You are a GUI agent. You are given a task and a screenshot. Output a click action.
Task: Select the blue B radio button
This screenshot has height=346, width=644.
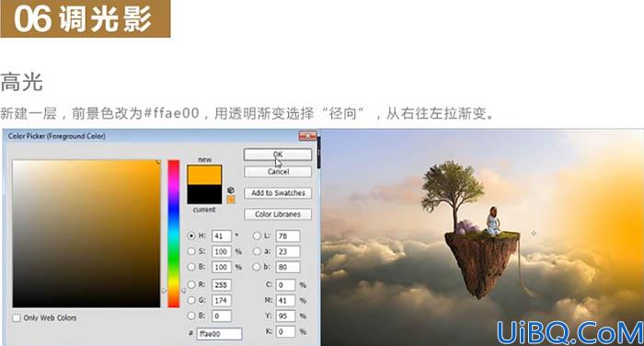coord(191,316)
